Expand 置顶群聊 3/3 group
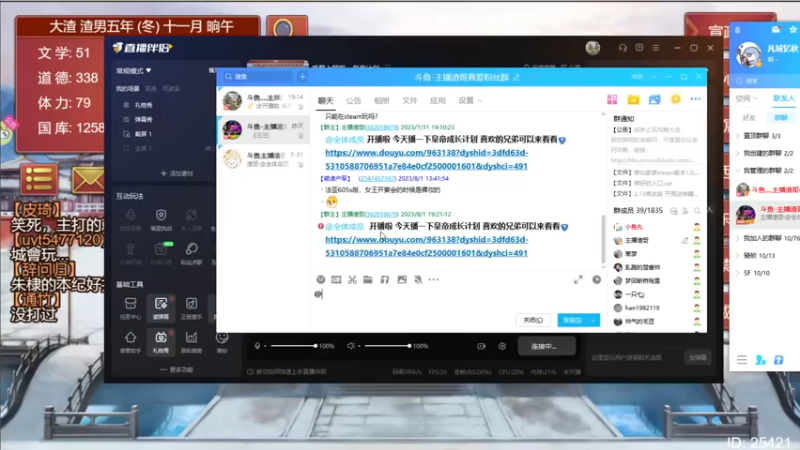Viewport: 800px width, 450px height. tap(759, 136)
